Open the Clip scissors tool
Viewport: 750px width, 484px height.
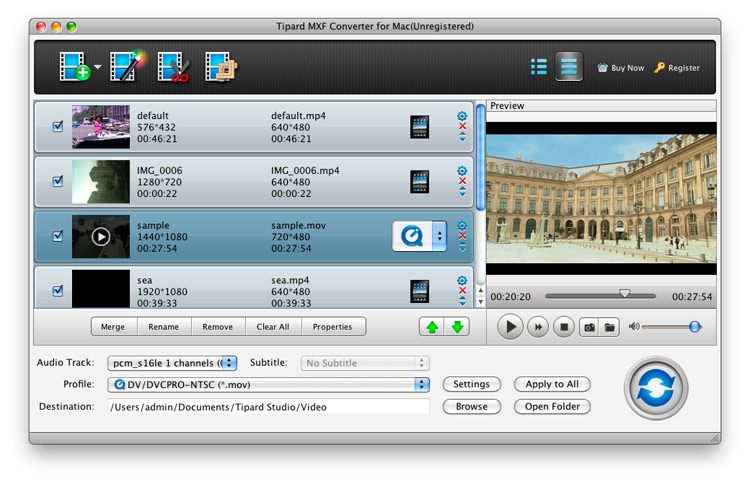click(x=173, y=67)
